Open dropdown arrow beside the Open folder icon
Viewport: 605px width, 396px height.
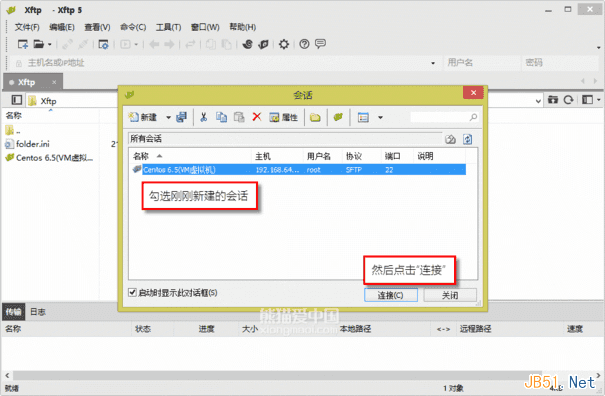pos(50,45)
